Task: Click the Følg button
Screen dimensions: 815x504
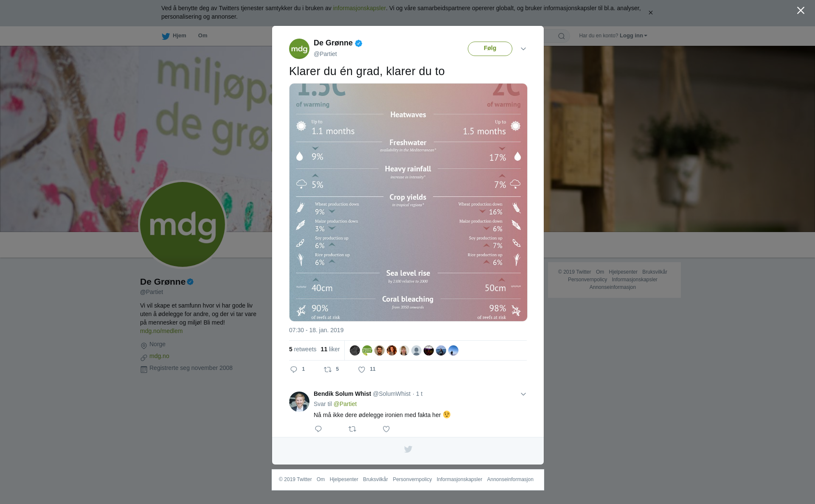Action: coord(490,49)
